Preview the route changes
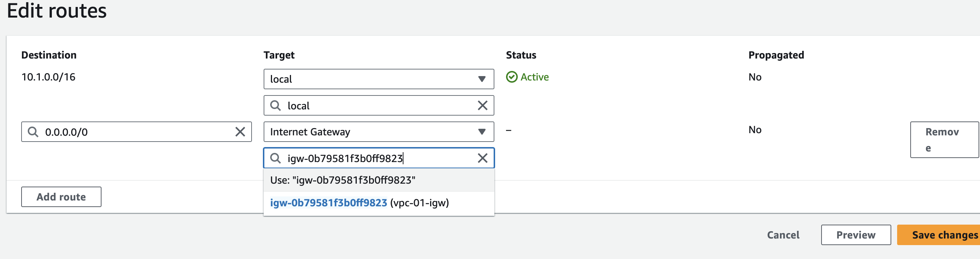 855,235
